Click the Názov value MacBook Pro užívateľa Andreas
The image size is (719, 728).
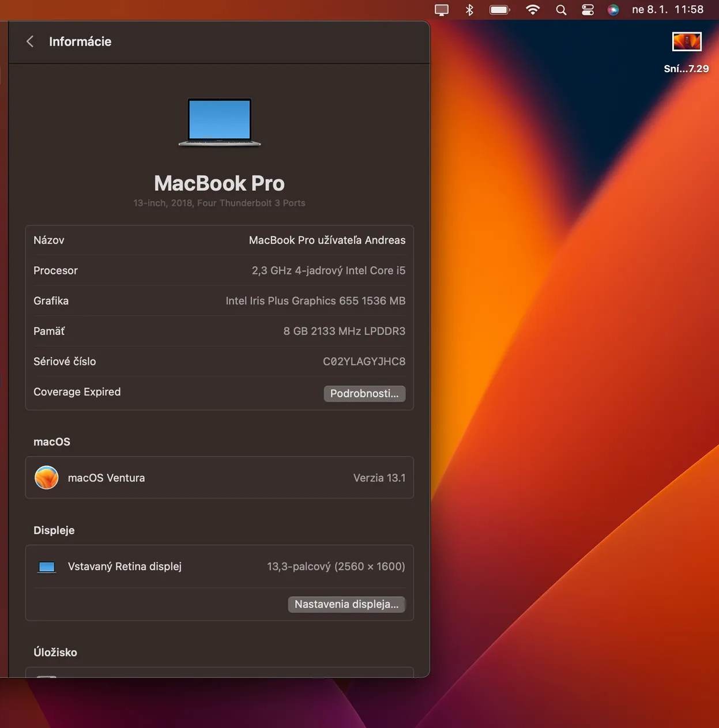click(x=327, y=240)
